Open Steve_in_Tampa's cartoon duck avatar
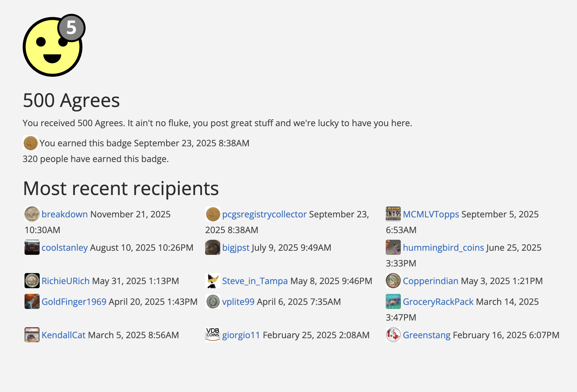 point(213,281)
